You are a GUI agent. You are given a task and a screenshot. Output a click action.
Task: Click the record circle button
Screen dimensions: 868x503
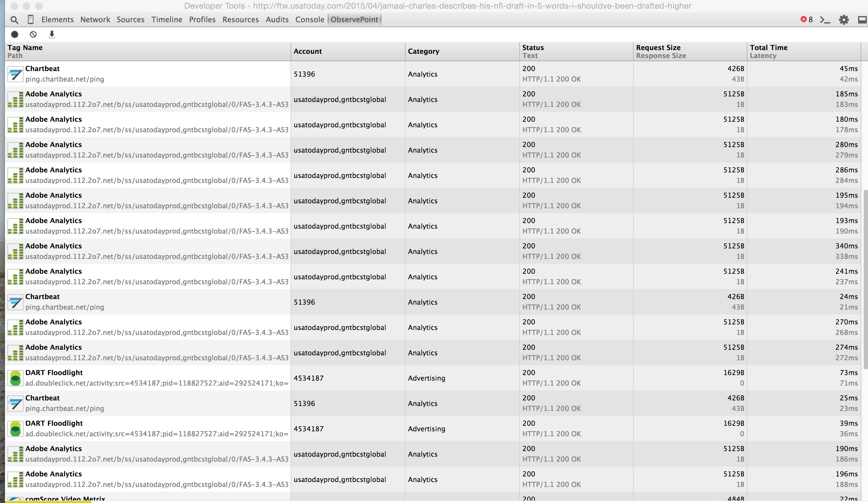tap(15, 34)
